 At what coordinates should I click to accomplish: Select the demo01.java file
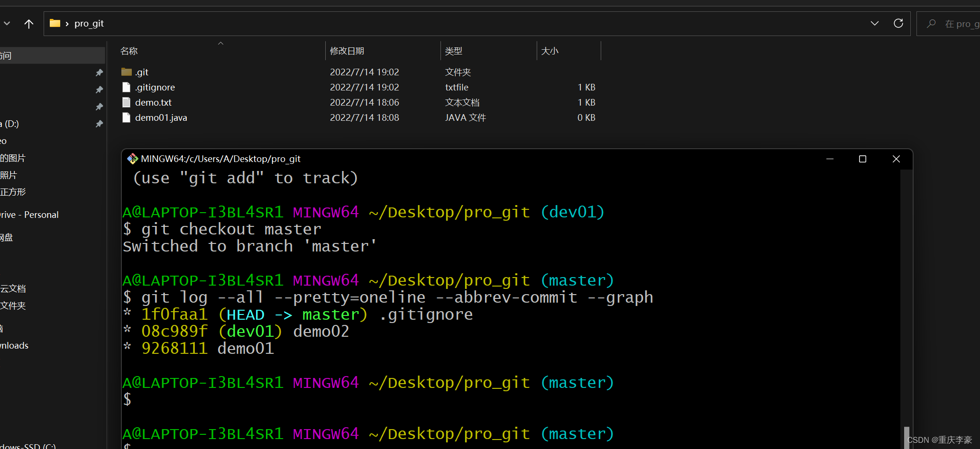pyautogui.click(x=161, y=117)
